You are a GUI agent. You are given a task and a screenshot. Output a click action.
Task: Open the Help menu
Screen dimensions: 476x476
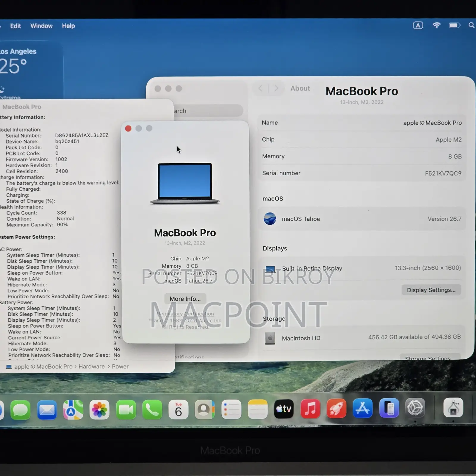[x=68, y=26]
